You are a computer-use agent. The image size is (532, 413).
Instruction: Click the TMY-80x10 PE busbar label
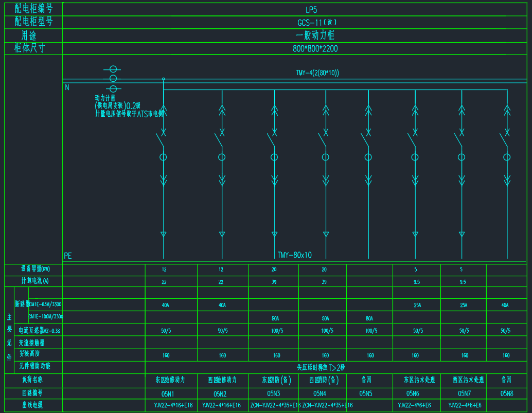pyautogui.click(x=294, y=255)
